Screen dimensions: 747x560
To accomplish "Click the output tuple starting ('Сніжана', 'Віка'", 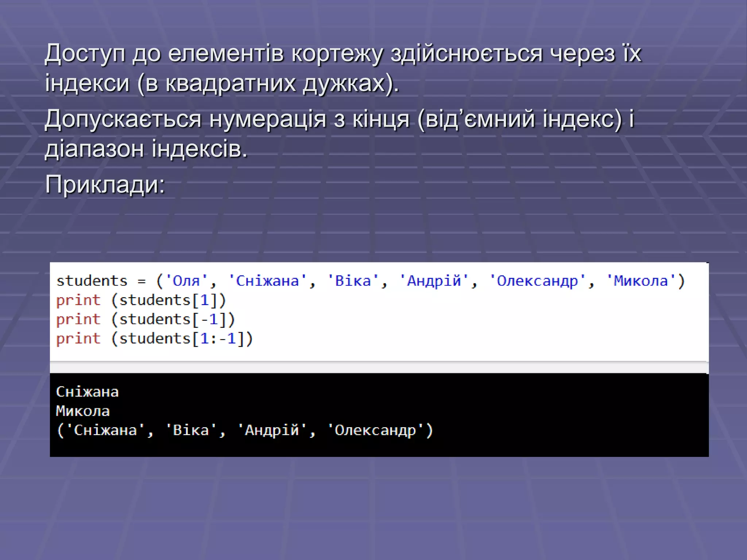I will (244, 431).
